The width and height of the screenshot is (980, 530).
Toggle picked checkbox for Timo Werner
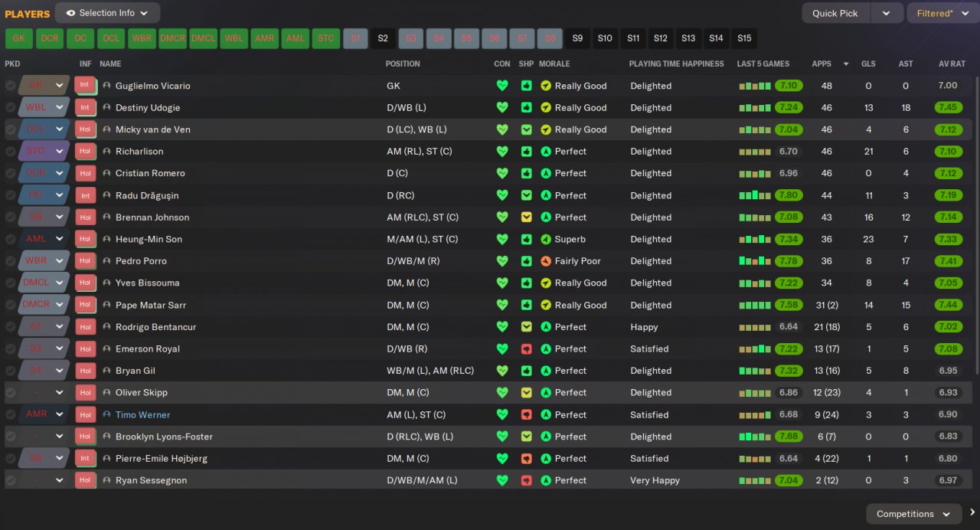tap(10, 414)
